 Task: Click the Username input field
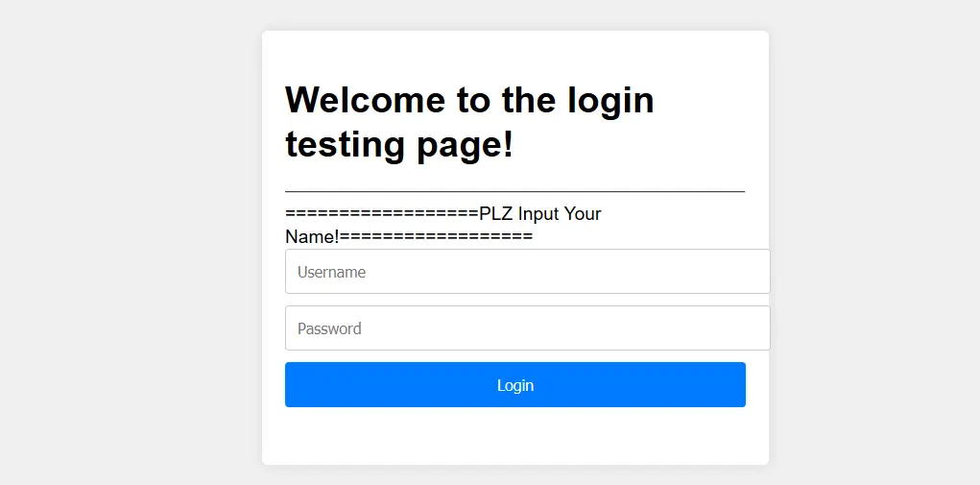[x=527, y=272]
